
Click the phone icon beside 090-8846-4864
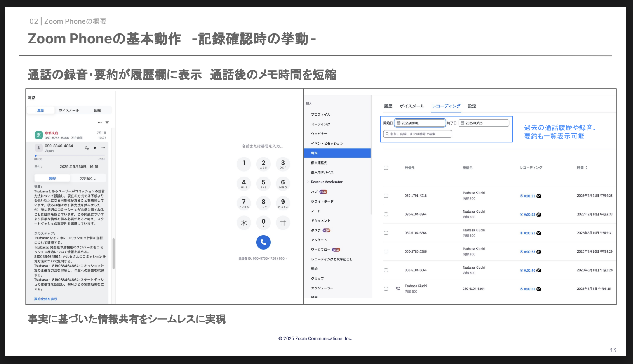(x=87, y=148)
